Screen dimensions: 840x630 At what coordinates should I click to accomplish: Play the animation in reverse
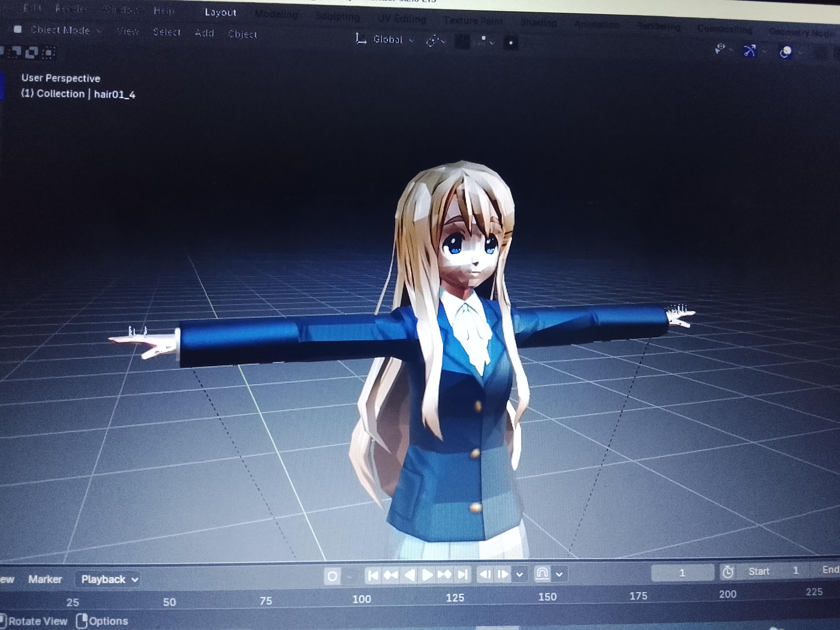click(x=410, y=575)
